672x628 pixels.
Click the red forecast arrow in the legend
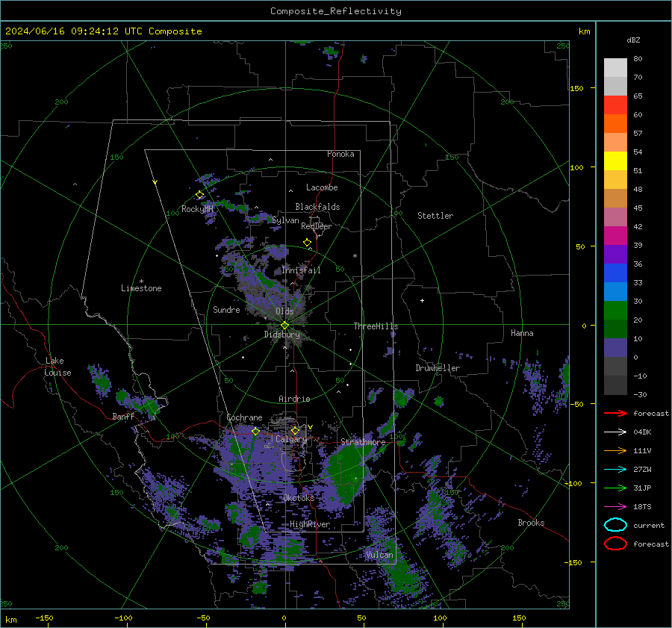coord(615,413)
